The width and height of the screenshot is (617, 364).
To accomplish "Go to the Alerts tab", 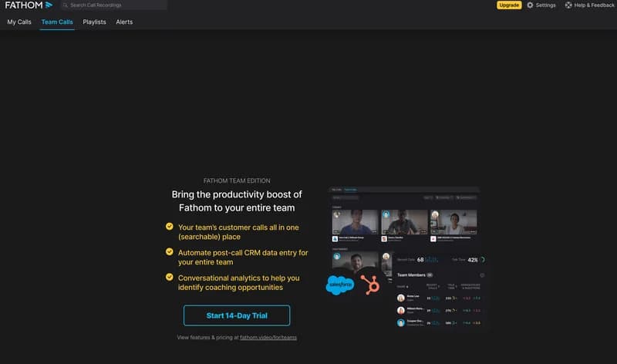I will pos(124,22).
